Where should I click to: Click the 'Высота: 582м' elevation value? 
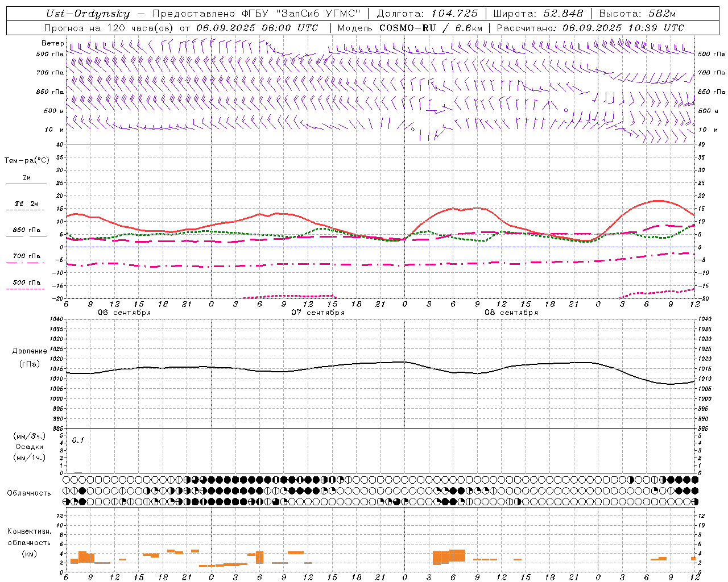(x=638, y=14)
